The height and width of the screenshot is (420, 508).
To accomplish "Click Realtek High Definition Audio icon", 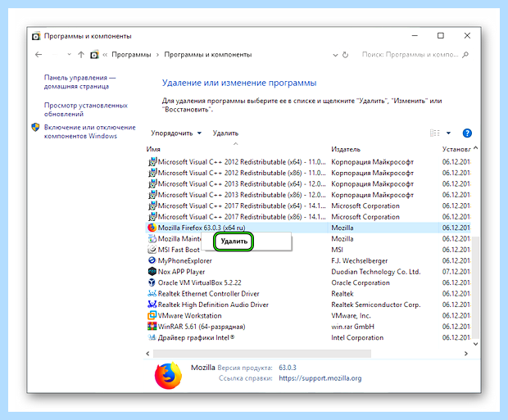I will coord(152,305).
